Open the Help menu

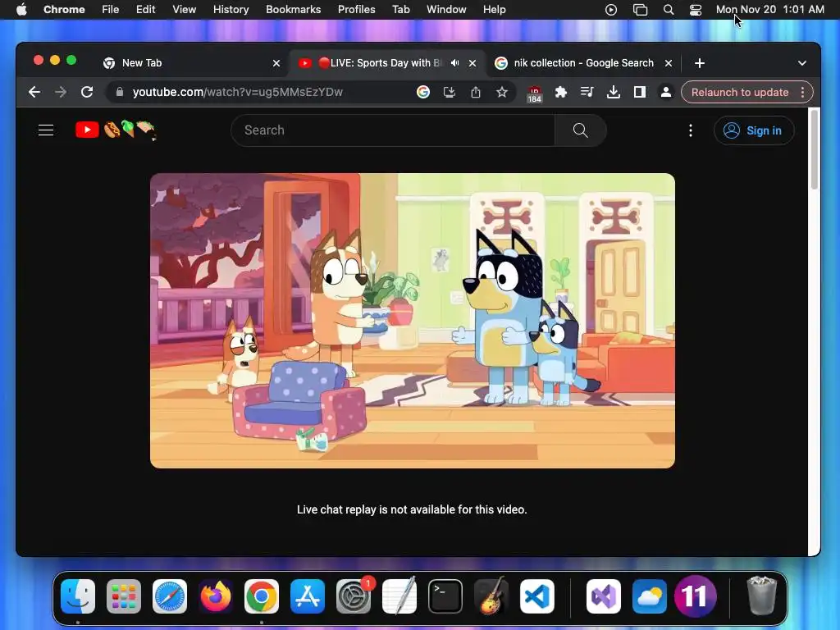pyautogui.click(x=494, y=10)
